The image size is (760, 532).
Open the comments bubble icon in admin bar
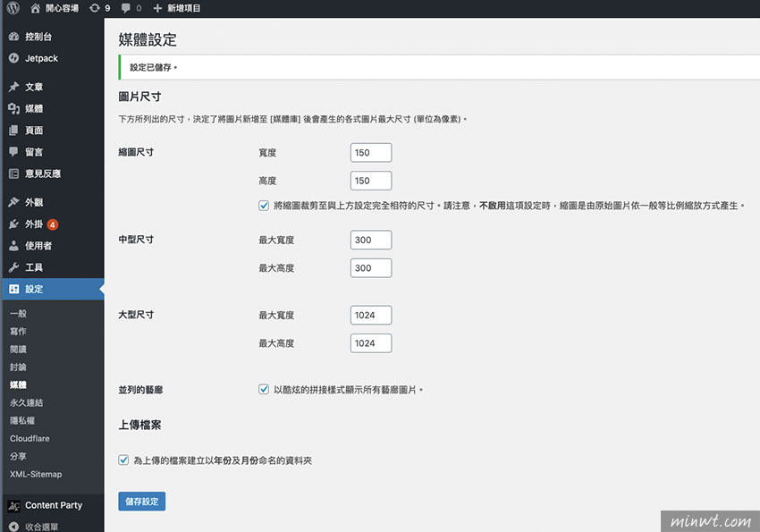[125, 8]
